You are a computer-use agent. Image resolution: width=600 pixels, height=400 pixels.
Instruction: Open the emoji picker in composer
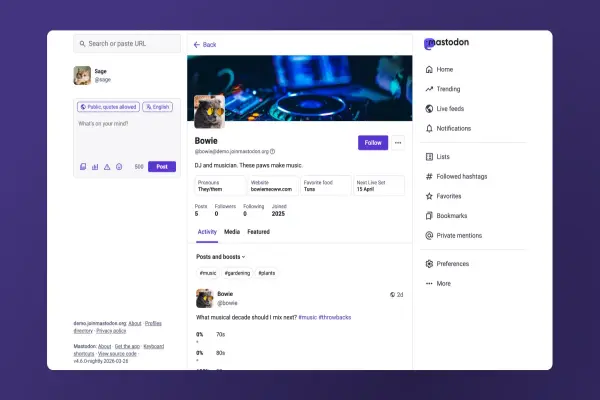(119, 167)
